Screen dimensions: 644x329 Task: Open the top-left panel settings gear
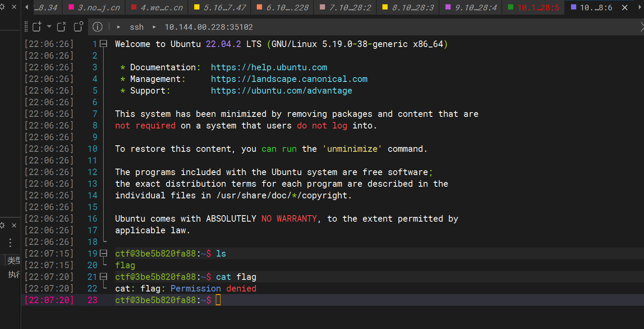pos(2,7)
